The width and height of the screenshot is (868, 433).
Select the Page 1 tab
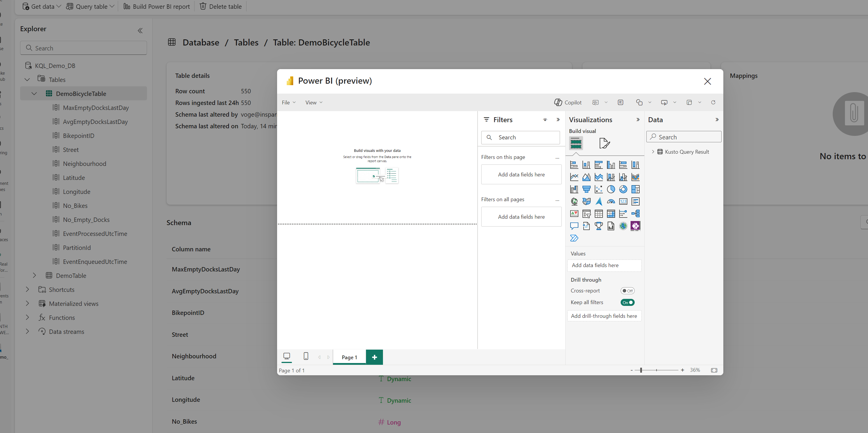click(x=349, y=357)
